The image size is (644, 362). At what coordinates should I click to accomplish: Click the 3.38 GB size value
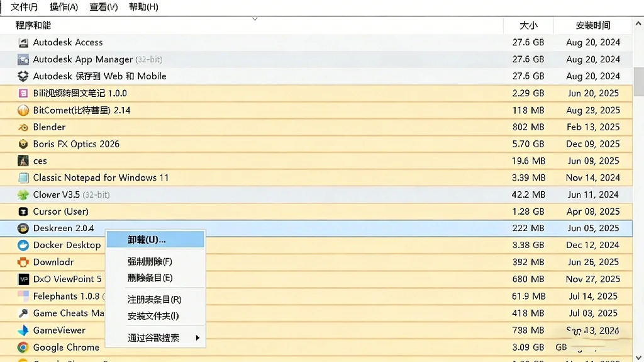[528, 245]
